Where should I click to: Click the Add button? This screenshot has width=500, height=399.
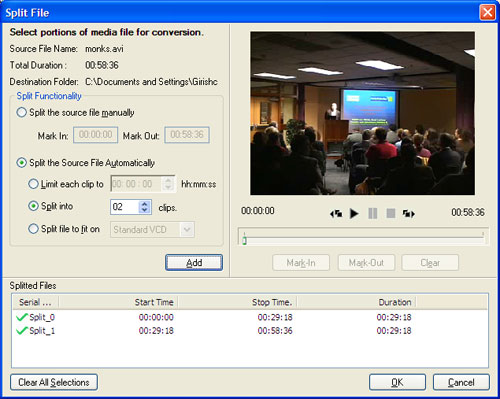(194, 263)
